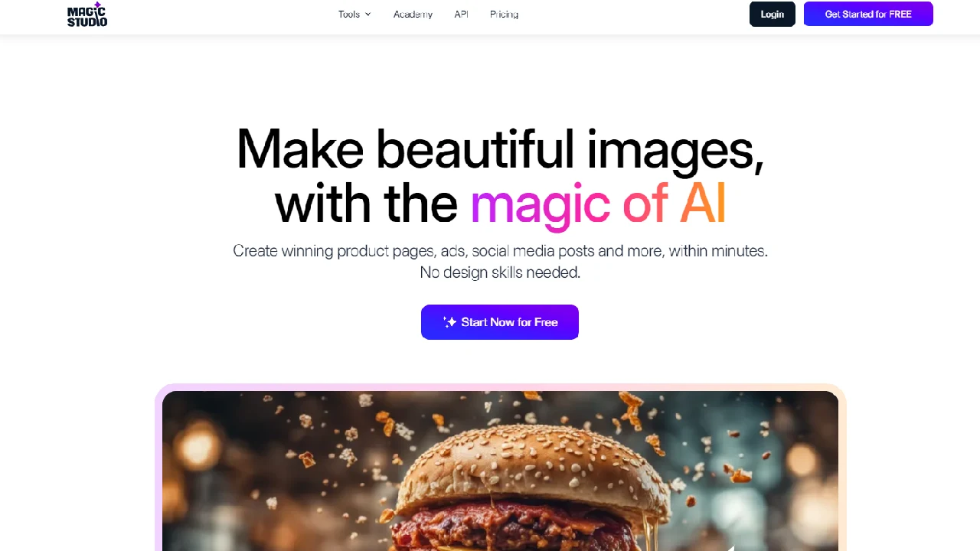The image size is (980, 551).
Task: Open the Tools menu
Action: click(x=354, y=15)
